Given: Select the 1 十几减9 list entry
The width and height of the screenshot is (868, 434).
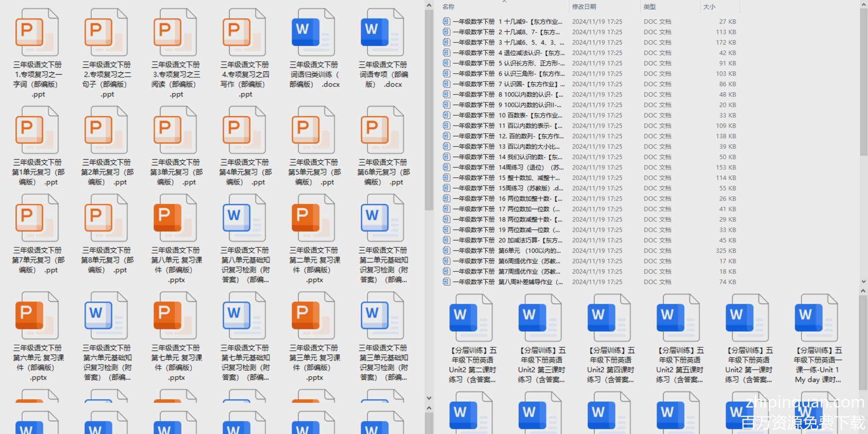Looking at the screenshot, I should 508,21.
